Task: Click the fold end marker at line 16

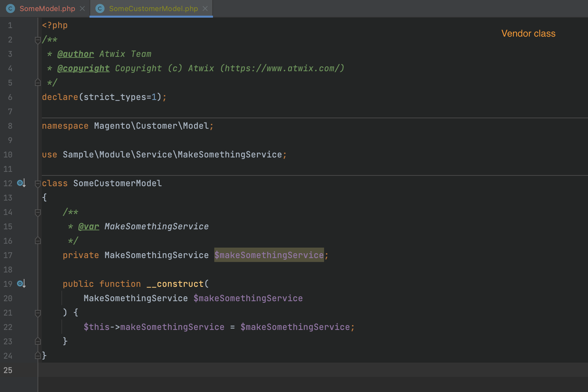Action: [x=38, y=241]
